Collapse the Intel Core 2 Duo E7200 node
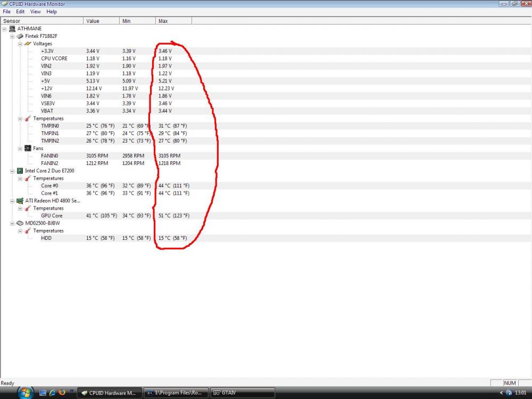Image resolution: width=532 pixels, height=399 pixels. tap(12, 171)
